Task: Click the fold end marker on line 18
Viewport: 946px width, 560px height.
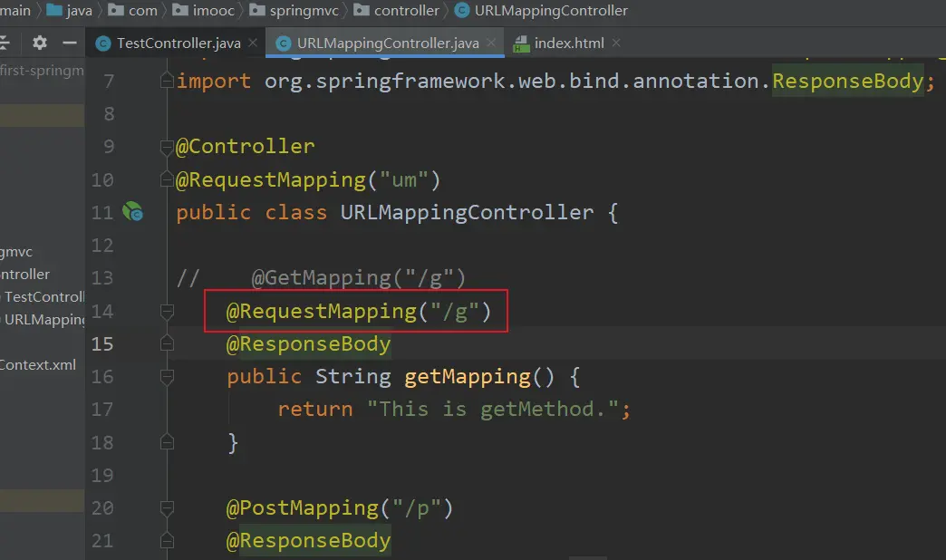Action: pyautogui.click(x=167, y=442)
